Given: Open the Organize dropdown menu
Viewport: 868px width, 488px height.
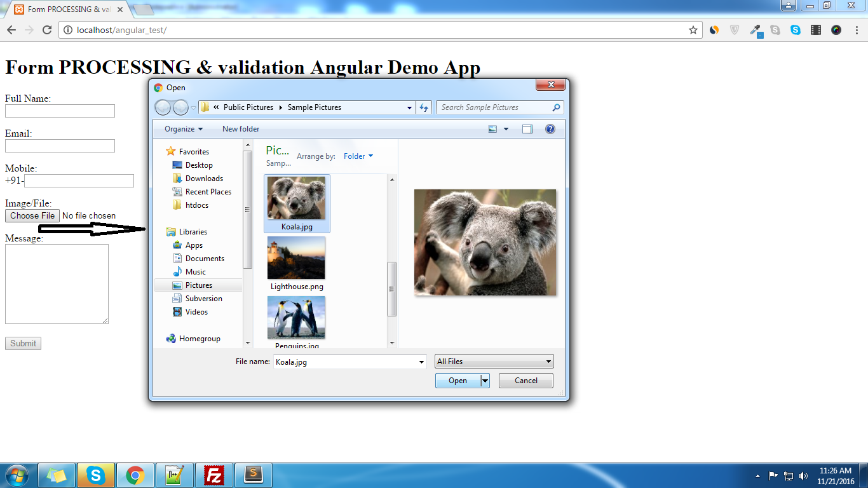Looking at the screenshot, I should tap(182, 128).
